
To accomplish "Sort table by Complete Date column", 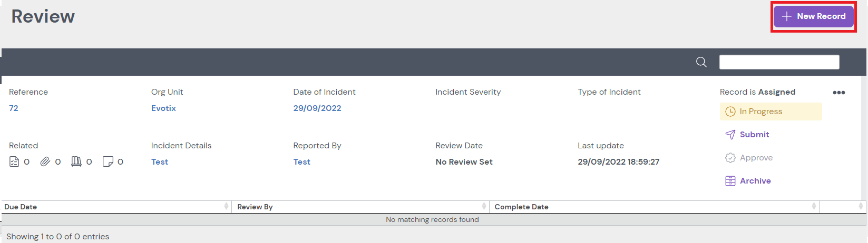I will click(x=654, y=207).
